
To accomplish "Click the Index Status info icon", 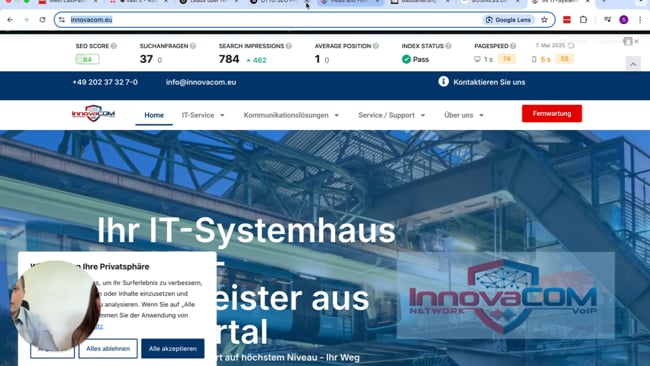I will 448,46.
